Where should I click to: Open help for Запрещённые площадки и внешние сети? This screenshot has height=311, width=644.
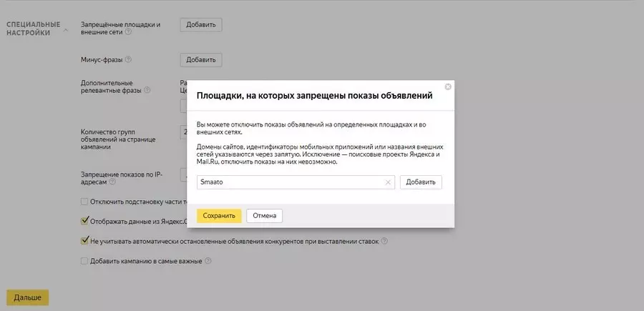(x=128, y=32)
